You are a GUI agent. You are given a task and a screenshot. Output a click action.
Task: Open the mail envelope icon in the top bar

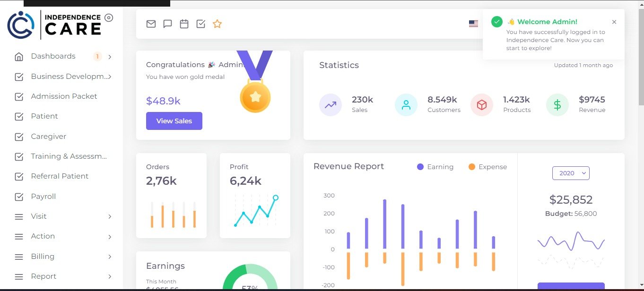151,24
